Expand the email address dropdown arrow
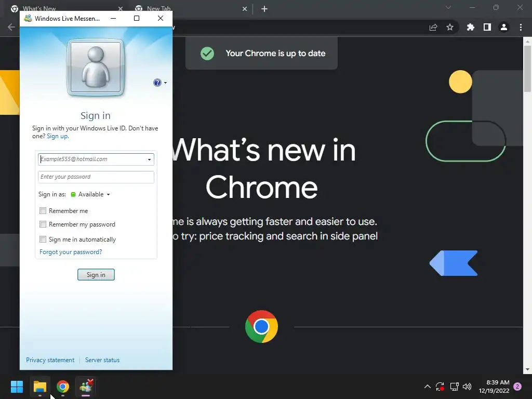The width and height of the screenshot is (532, 399). [149, 159]
